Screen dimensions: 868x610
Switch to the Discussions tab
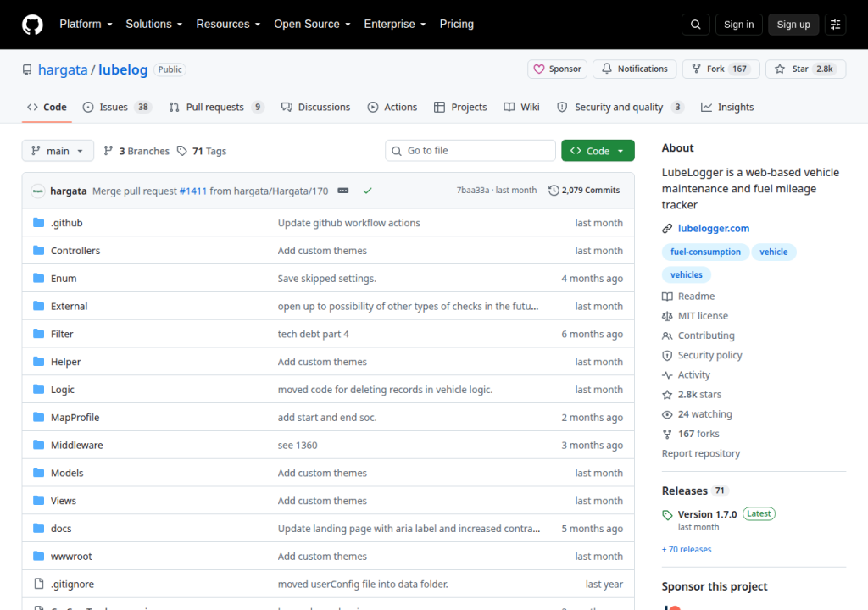point(315,108)
